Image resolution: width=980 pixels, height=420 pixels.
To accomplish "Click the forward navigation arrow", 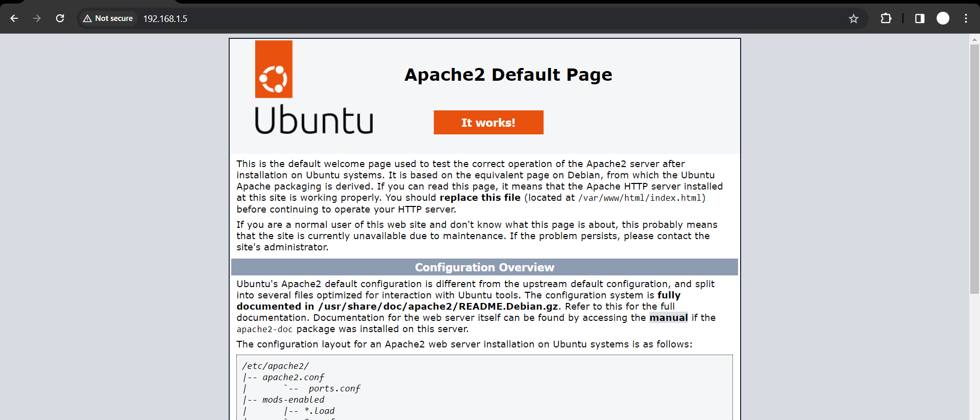I will point(37,18).
